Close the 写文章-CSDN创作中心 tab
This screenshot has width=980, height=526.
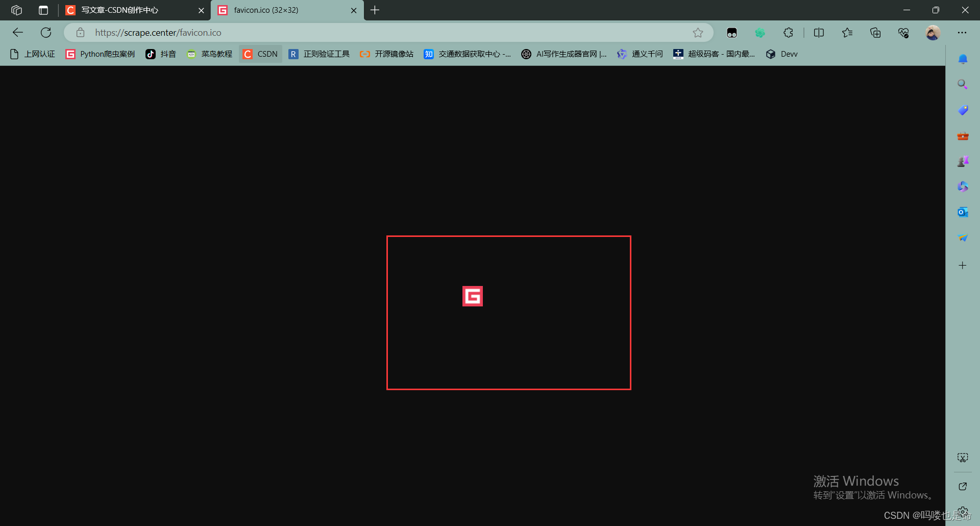pyautogui.click(x=201, y=10)
